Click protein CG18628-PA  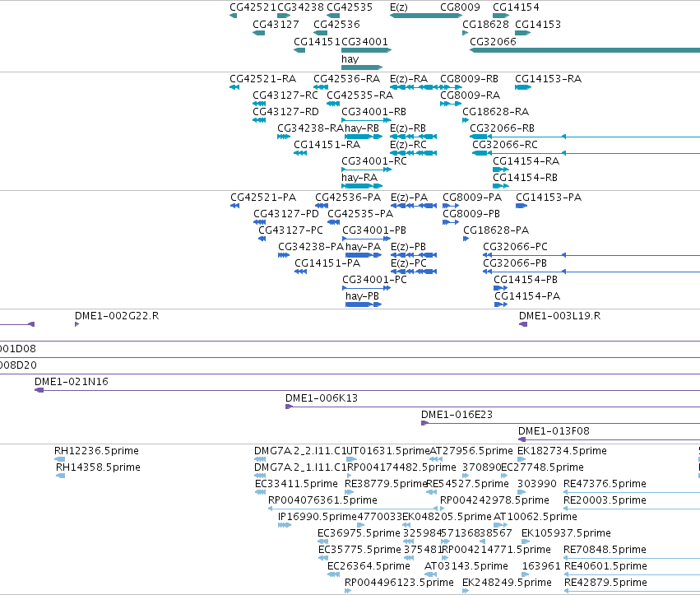pyautogui.click(x=495, y=230)
